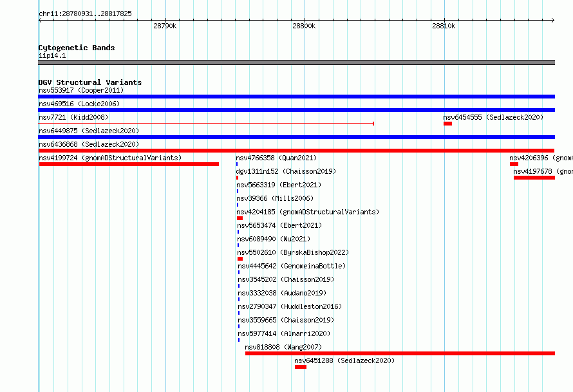The image size is (573, 392).
Task: Select the gray 11p14.1 cytogenetic band bar
Action: (296, 62)
